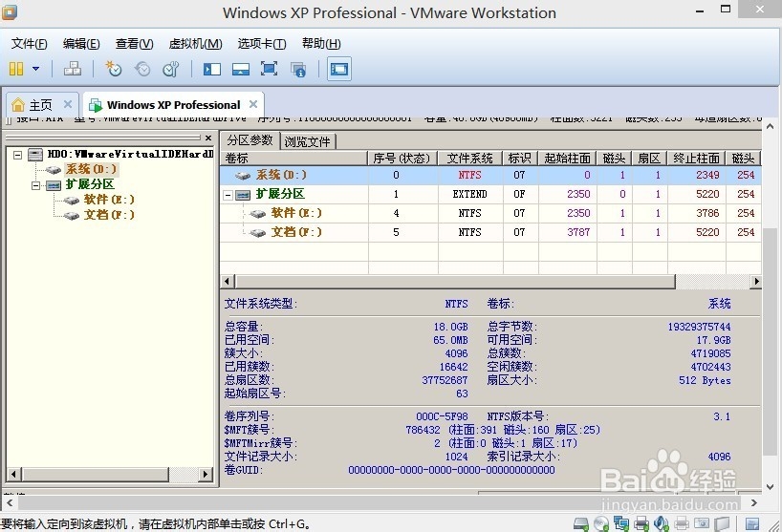Open the 帮助(H) menu
Screen dimensions: 782x532
[x=321, y=44]
